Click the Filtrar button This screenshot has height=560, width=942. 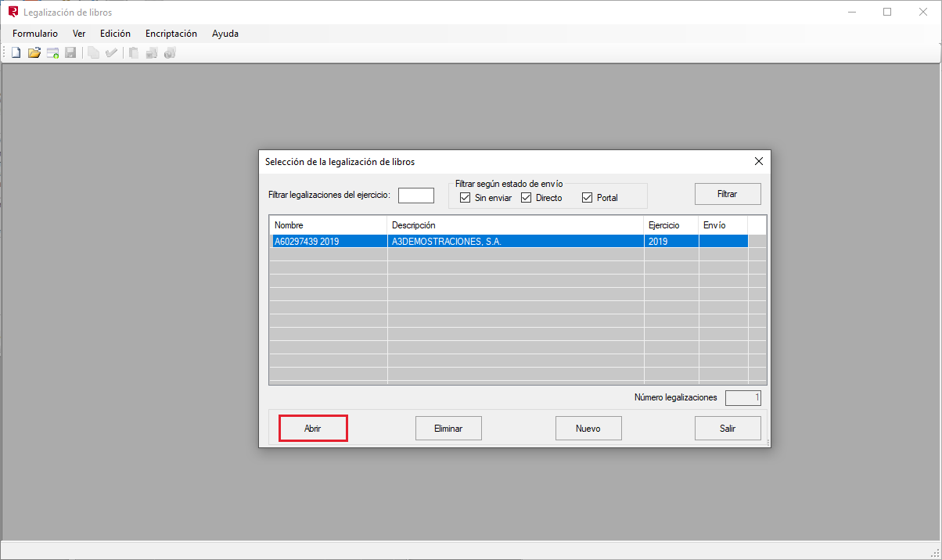[x=728, y=193]
